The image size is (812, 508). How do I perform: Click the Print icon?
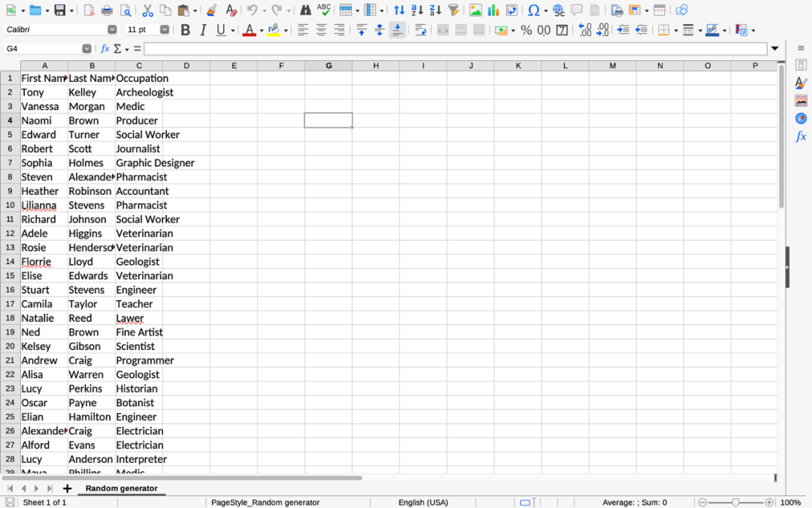tap(108, 10)
